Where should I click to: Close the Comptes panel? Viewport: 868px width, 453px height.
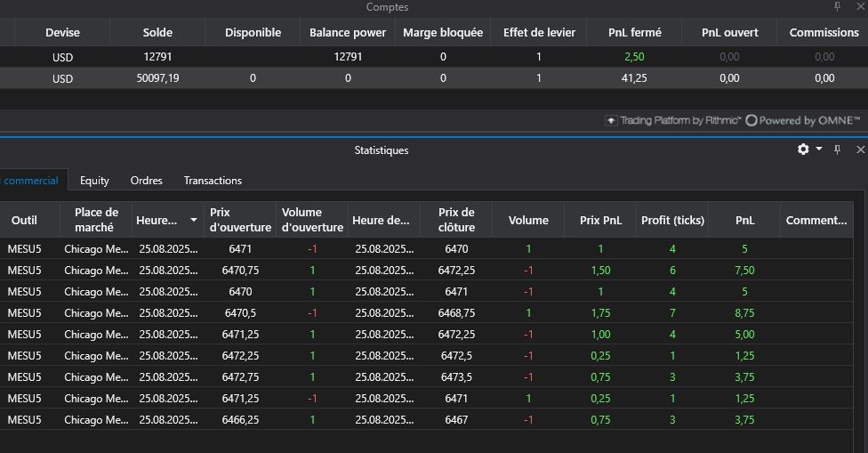click(x=859, y=7)
